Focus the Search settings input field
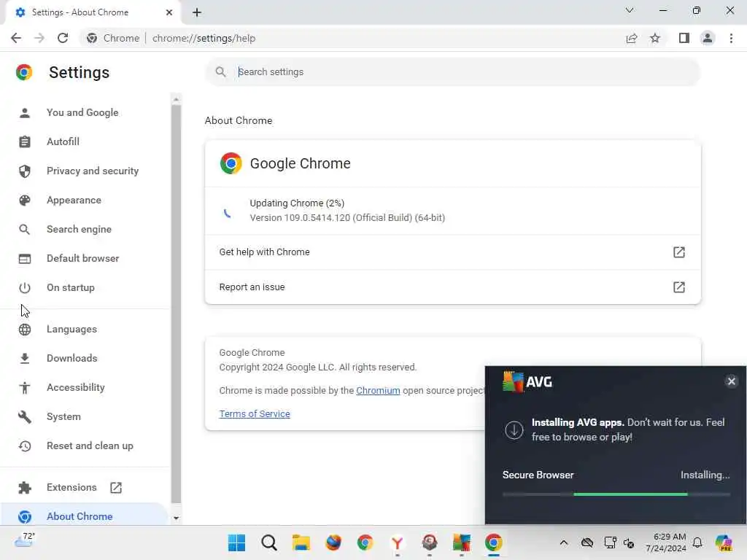 click(452, 72)
